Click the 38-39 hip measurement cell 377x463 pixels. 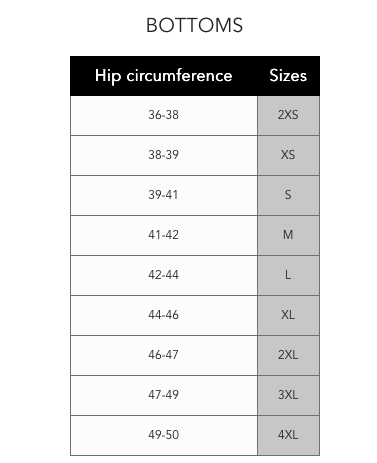[x=164, y=156]
